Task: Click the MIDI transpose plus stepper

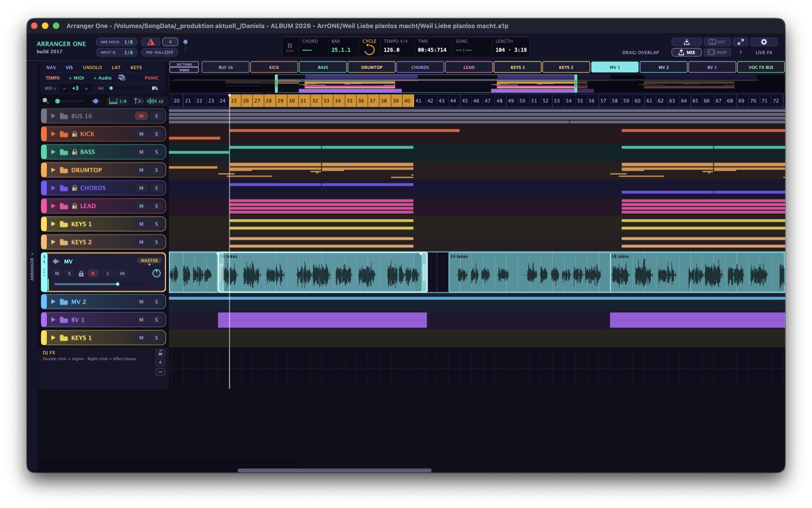Action: 86,88
